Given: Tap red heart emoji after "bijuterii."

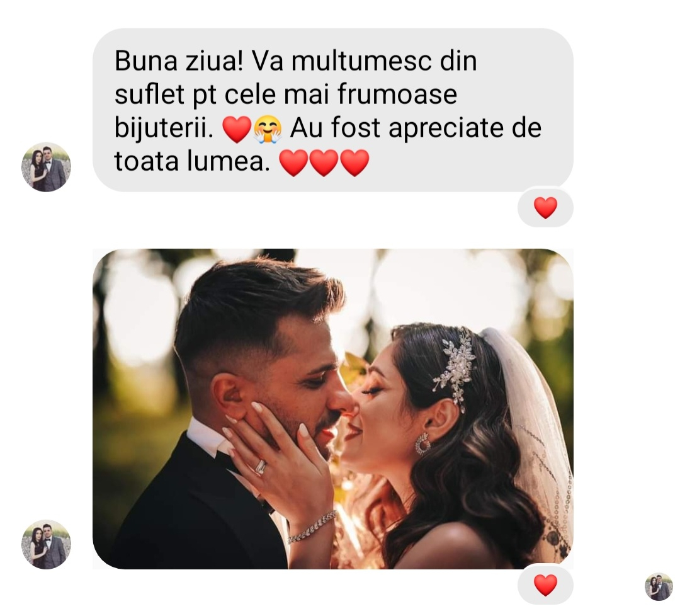Looking at the screenshot, I should pyautogui.click(x=237, y=129).
